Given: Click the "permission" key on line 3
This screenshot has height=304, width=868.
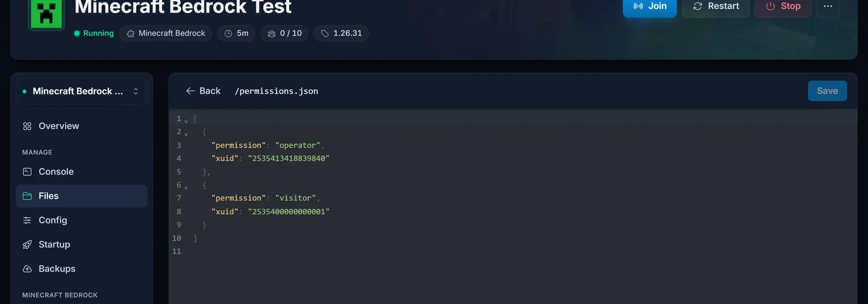Looking at the screenshot, I should (239, 145).
